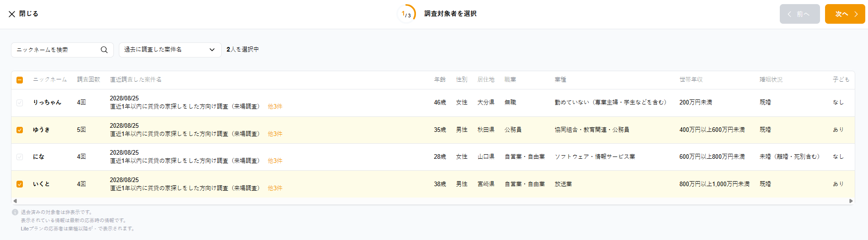This screenshot has height=240, width=868.
Task: Expand 他3件 in にな row
Action: pos(275,161)
